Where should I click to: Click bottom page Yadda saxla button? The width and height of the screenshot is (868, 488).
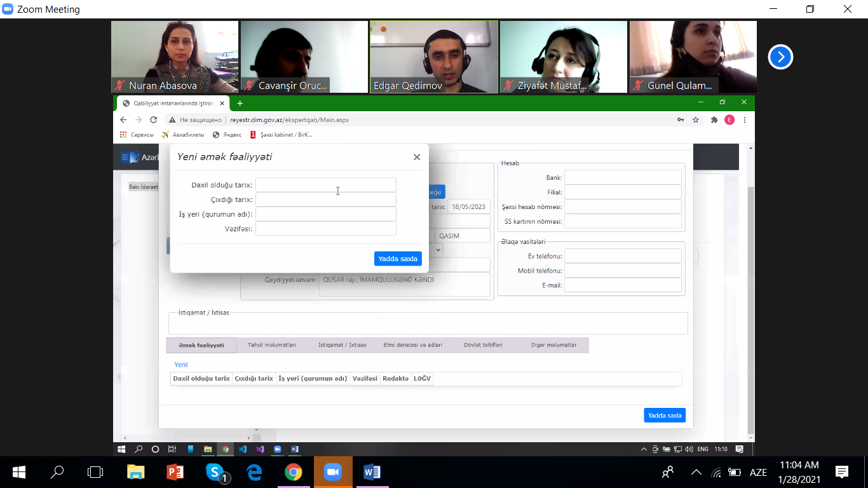tap(665, 416)
